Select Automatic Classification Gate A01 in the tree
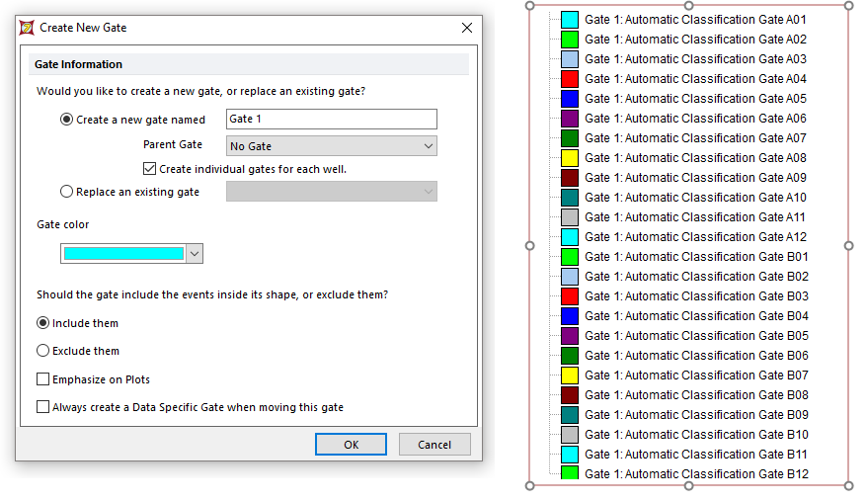868x501 pixels. pyautogui.click(x=695, y=20)
